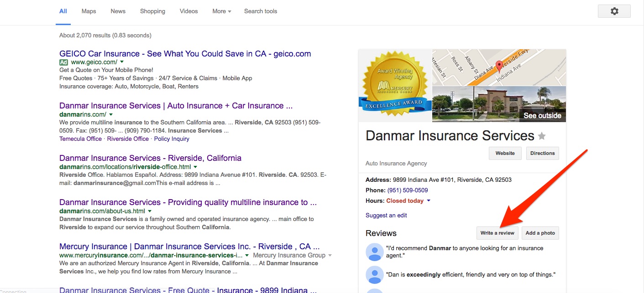644x293 pixels.
Task: Click the red map pin marker
Action: point(499,67)
